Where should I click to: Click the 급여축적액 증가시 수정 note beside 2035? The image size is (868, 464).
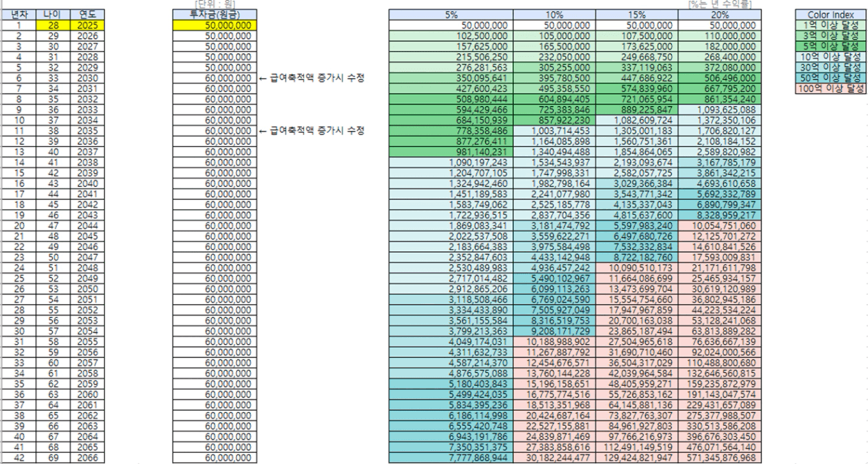(x=312, y=130)
